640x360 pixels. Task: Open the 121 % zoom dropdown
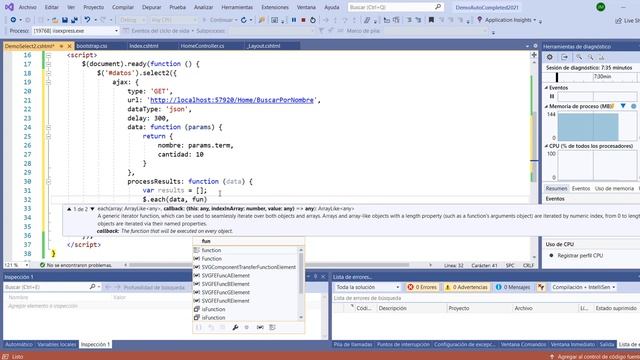[16, 265]
